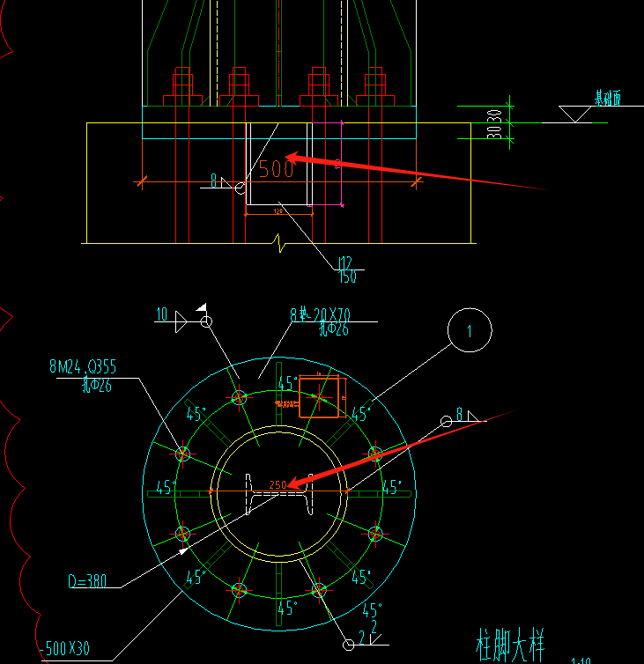Select the yellow break line zigzag symbol
644x664 pixels.
(x=279, y=243)
